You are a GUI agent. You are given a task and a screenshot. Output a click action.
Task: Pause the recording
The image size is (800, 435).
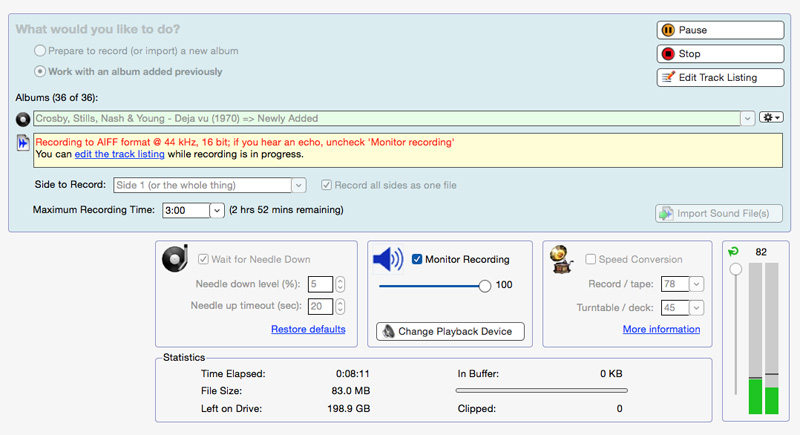click(719, 30)
